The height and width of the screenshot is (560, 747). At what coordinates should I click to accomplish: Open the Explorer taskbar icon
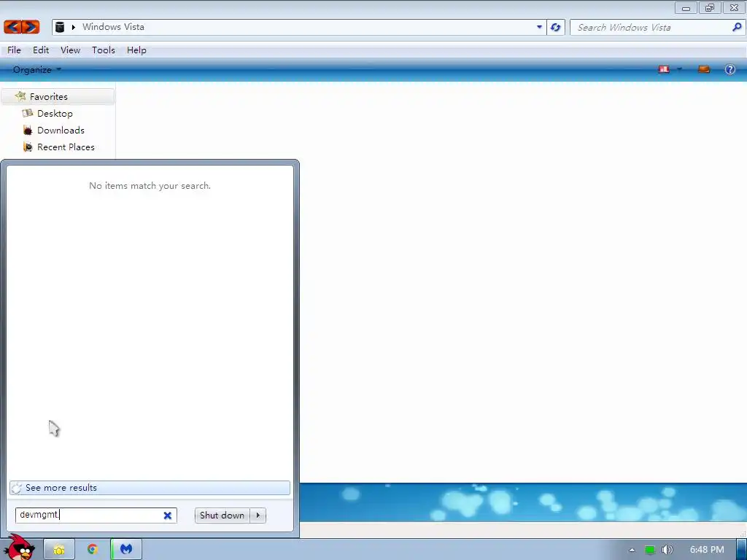coord(59,550)
